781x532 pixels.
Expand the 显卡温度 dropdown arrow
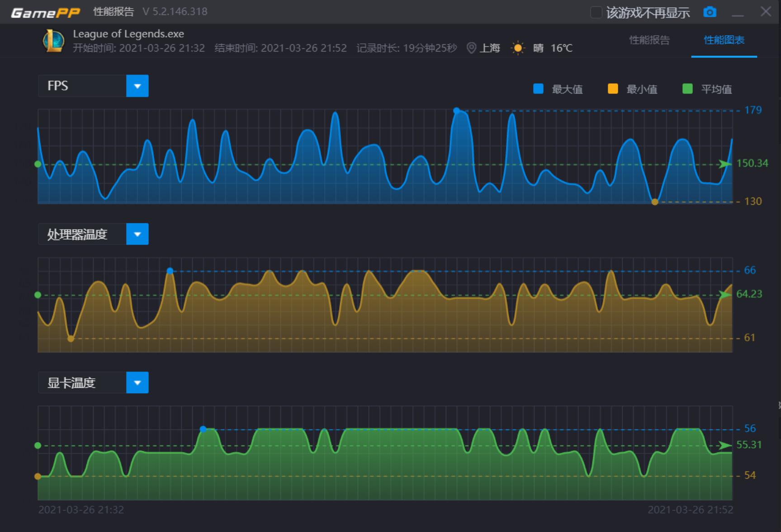[x=137, y=383]
